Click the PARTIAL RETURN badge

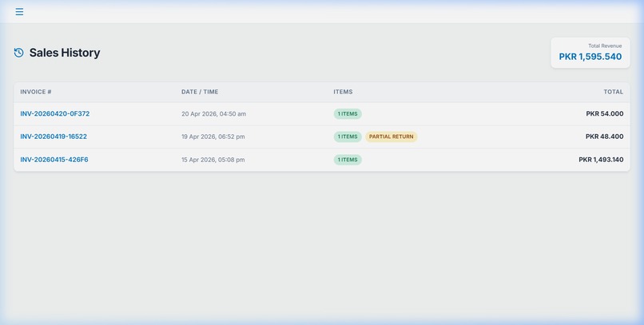[x=391, y=137]
